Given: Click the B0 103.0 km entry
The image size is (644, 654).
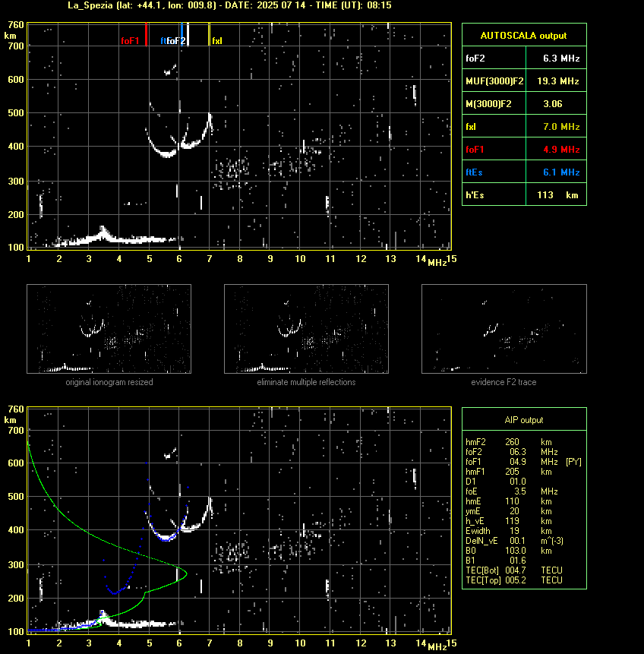Looking at the screenshot, I should (x=509, y=551).
